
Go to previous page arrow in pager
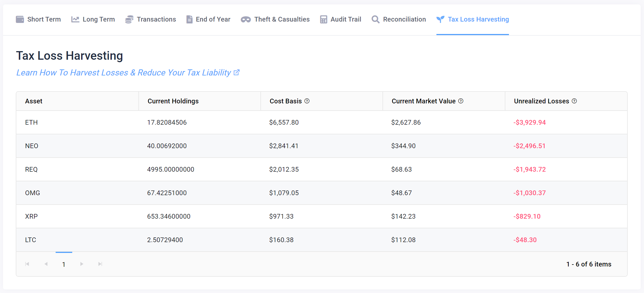click(46, 264)
